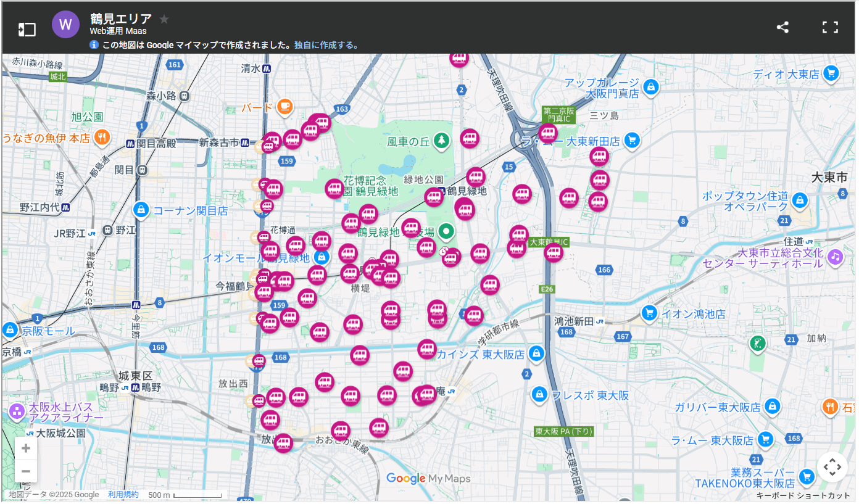
Task: Select the カインズ 東大阪店 marker
Action: tap(537, 354)
